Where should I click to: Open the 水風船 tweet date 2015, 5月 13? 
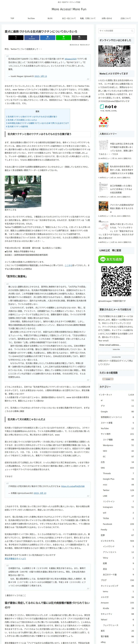40,493
